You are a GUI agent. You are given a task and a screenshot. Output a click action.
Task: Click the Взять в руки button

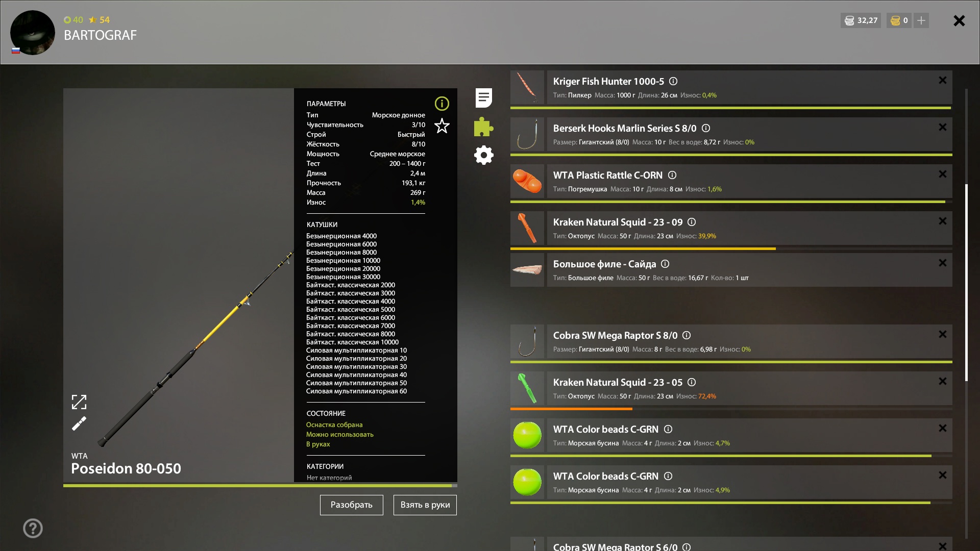[425, 505]
